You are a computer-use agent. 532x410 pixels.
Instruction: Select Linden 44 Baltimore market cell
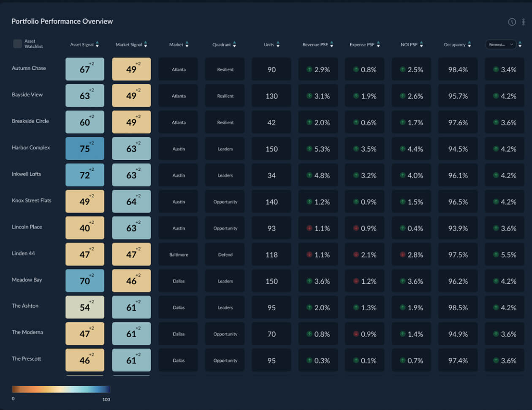tap(178, 254)
